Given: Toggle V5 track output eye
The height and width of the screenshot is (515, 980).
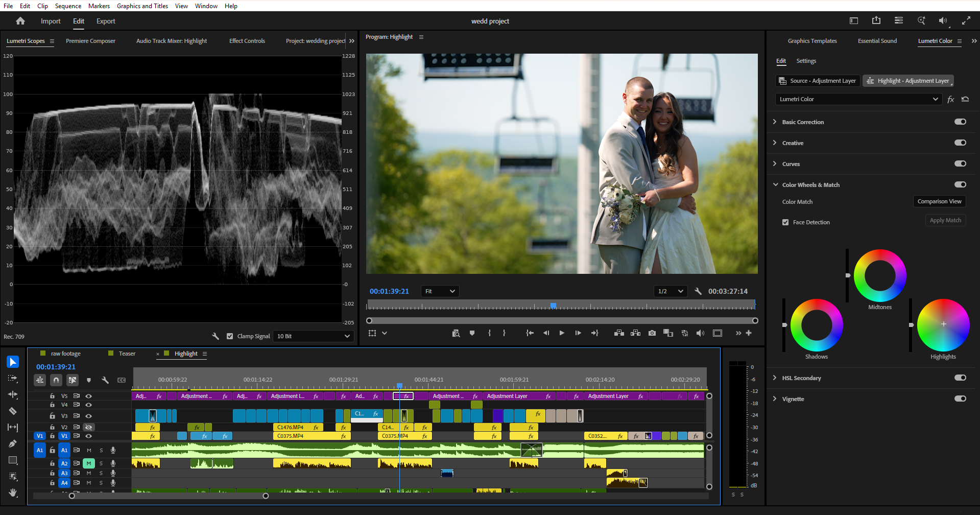Looking at the screenshot, I should click(88, 396).
